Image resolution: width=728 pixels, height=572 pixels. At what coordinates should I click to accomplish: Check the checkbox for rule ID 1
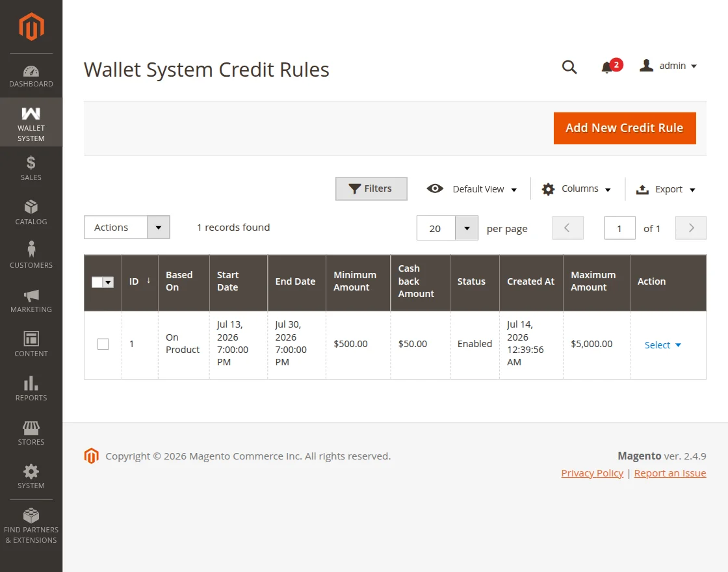(103, 344)
